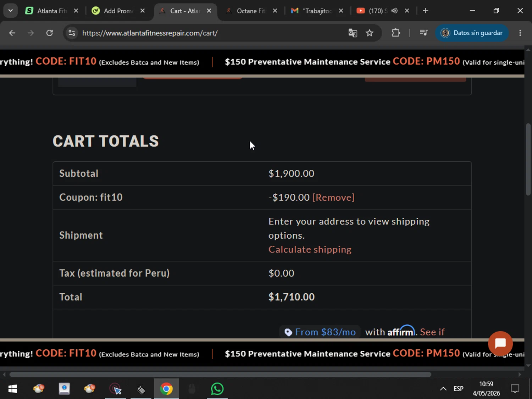The width and height of the screenshot is (532, 399).
Task: Select the Coupon: fit10 label
Action: click(91, 197)
